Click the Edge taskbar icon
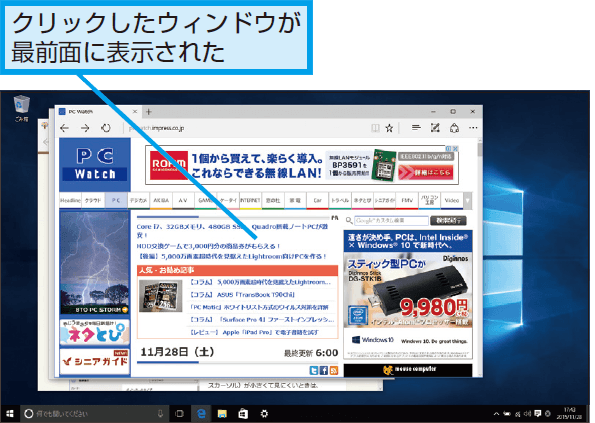Image resolution: width=595 pixels, height=423 pixels. pyautogui.click(x=201, y=414)
